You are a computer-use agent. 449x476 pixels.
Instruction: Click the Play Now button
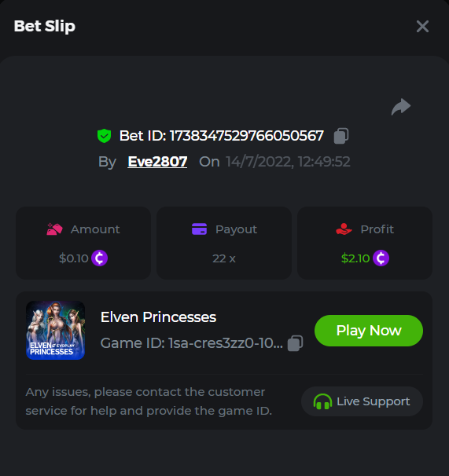coord(369,331)
